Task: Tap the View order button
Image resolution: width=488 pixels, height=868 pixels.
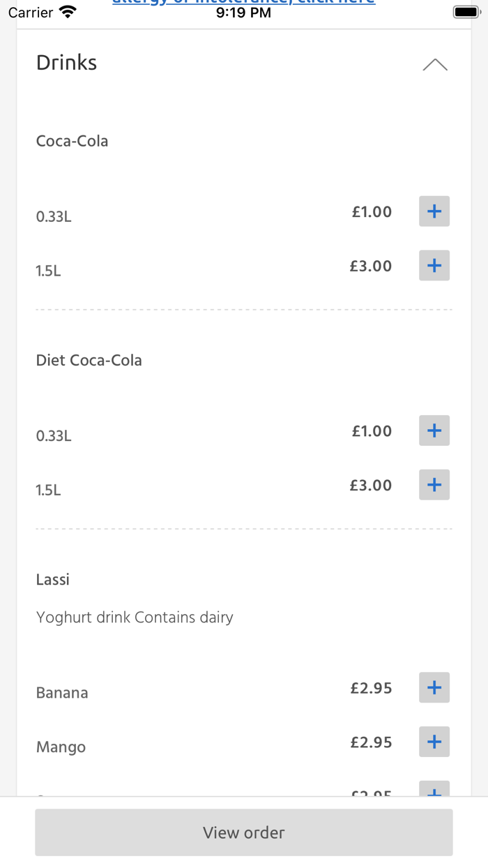Action: coord(243,832)
